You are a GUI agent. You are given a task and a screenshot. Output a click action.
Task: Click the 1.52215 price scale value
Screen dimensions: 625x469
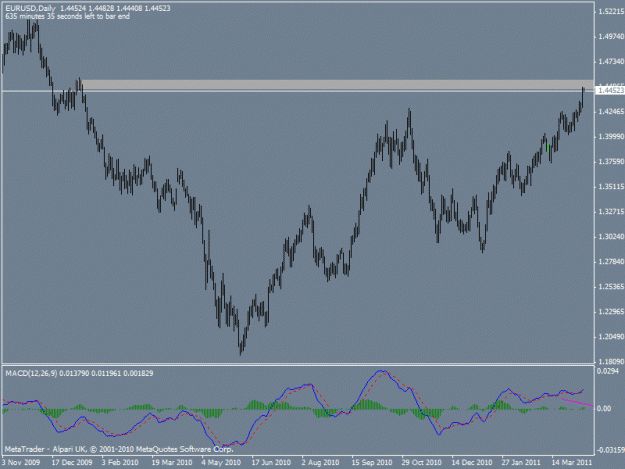pyautogui.click(x=611, y=12)
